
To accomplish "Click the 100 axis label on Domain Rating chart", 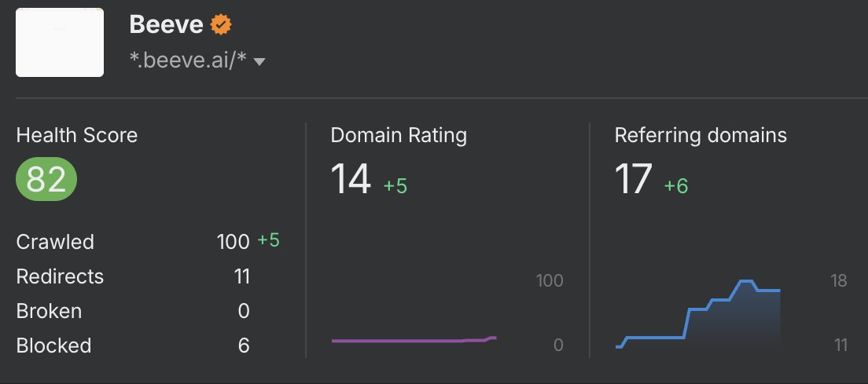I will point(550,280).
